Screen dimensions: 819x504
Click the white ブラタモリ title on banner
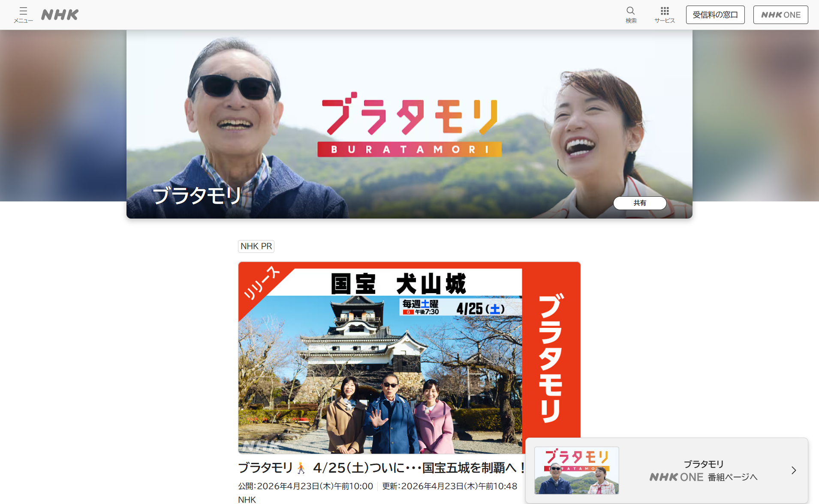tap(198, 196)
